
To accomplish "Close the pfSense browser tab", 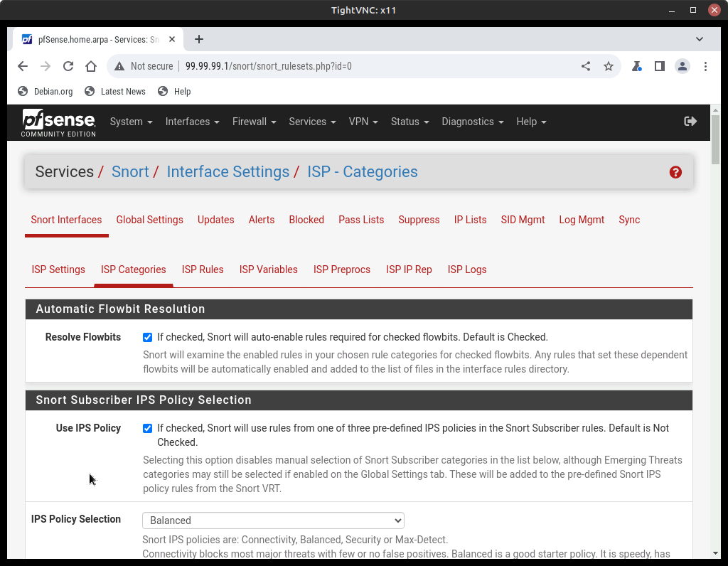I will pos(172,40).
